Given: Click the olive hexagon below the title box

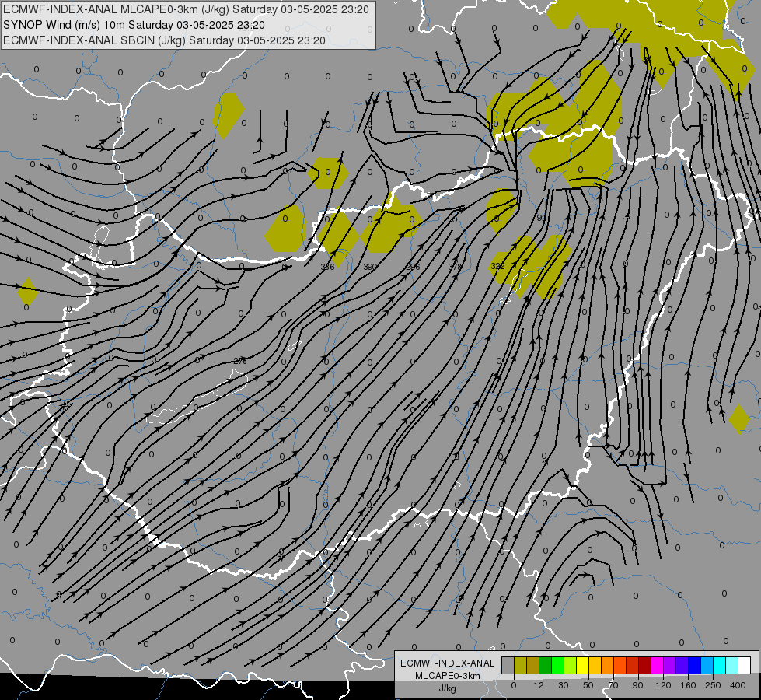Looking at the screenshot, I should click(229, 116).
